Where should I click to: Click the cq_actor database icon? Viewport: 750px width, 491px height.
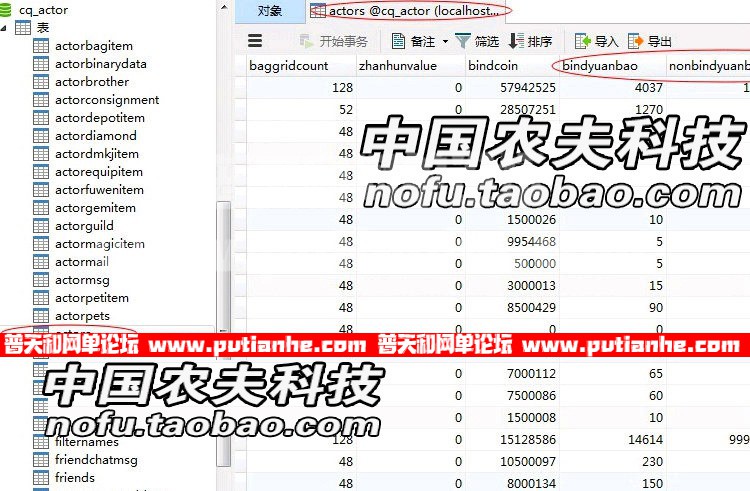click(x=5, y=10)
